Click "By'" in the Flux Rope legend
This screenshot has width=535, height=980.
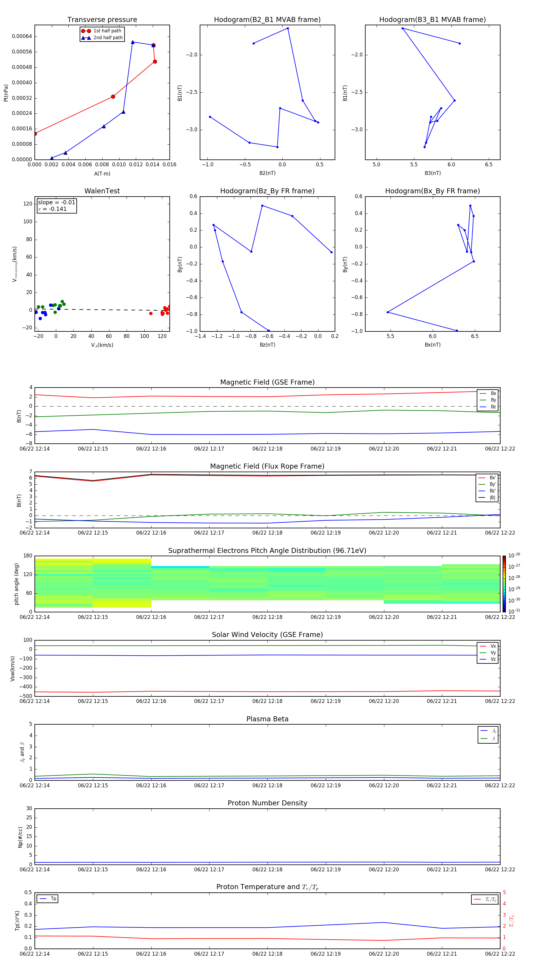487,484
